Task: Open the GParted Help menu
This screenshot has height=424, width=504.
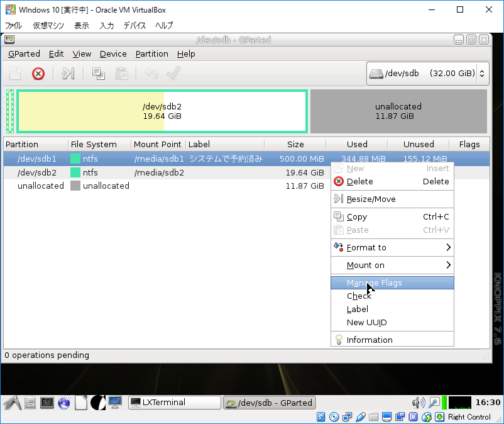Action: coord(186,53)
